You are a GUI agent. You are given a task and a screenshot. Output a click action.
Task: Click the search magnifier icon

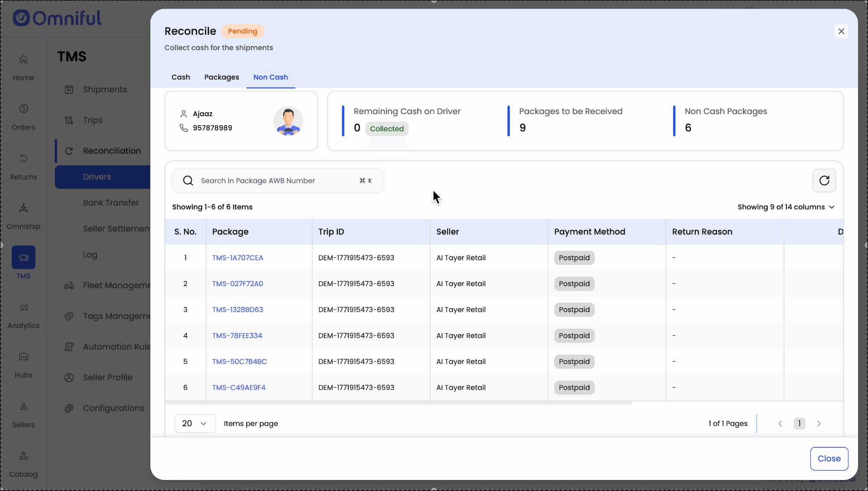pyautogui.click(x=188, y=181)
